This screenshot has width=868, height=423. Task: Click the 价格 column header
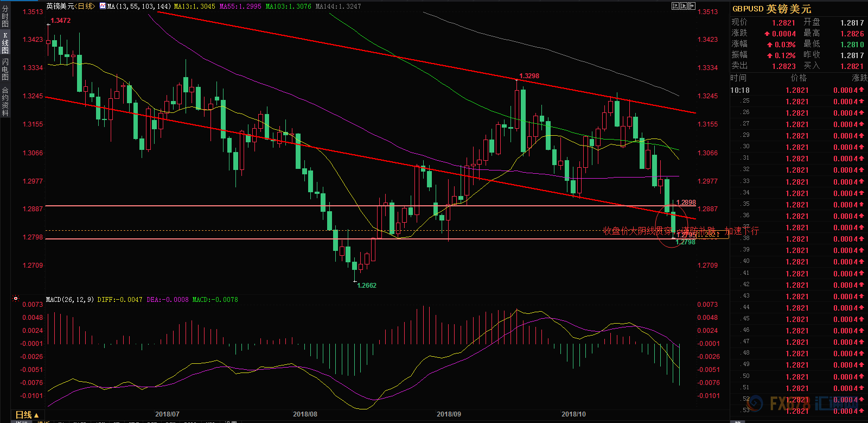799,78
